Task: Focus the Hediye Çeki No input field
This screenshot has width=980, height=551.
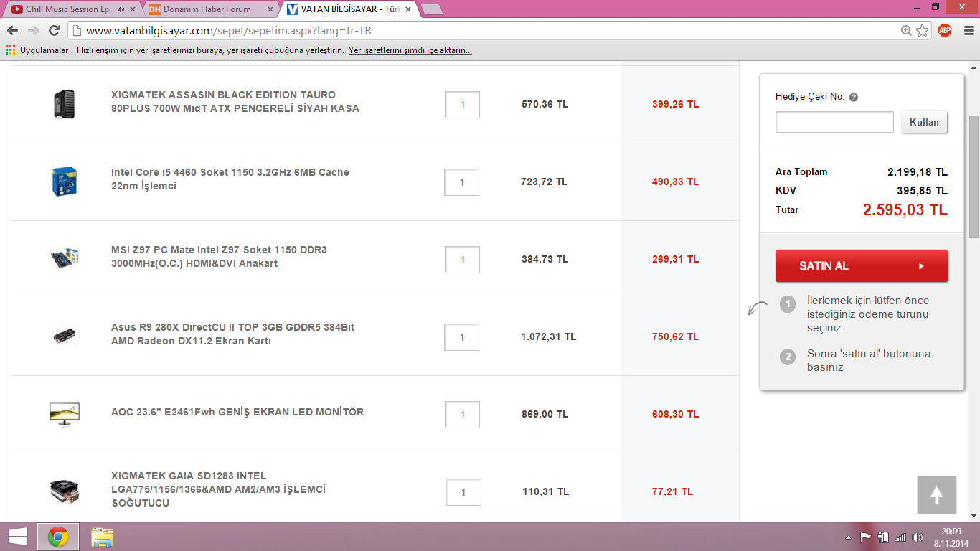Action: [x=834, y=122]
